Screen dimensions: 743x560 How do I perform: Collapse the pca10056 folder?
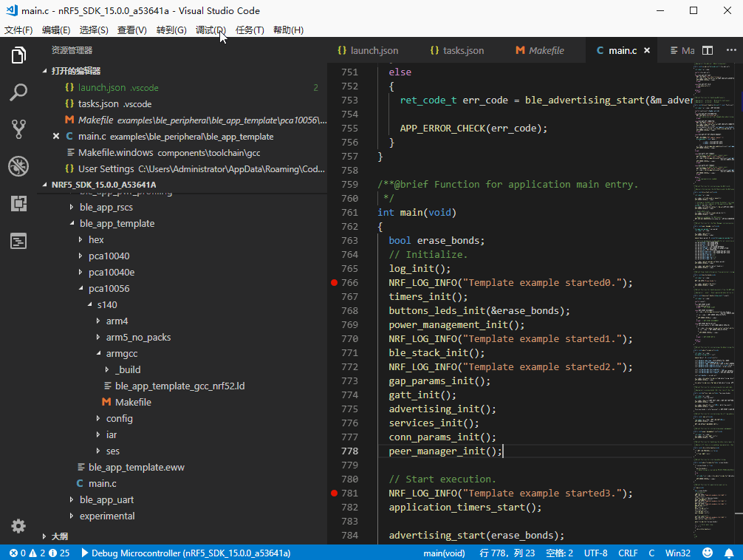81,288
